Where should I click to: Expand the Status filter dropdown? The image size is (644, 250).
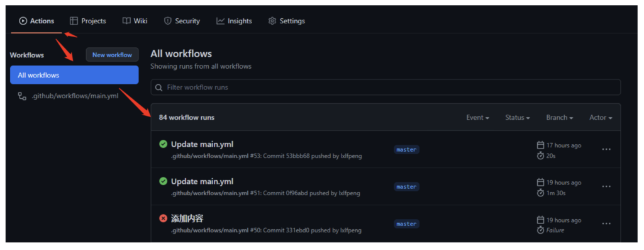[x=518, y=118]
